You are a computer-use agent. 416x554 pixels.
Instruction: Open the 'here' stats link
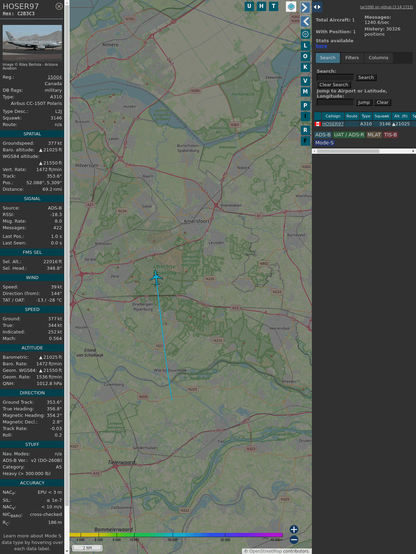(321, 46)
